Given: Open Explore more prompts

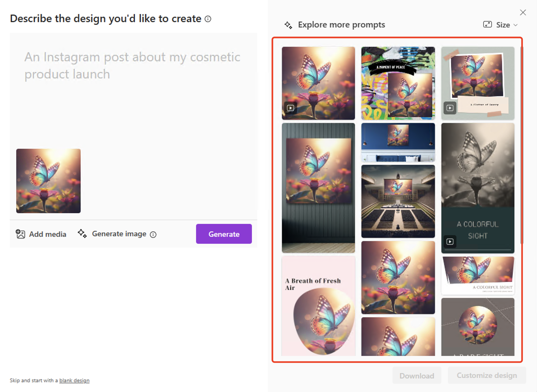Looking at the screenshot, I should pyautogui.click(x=341, y=25).
